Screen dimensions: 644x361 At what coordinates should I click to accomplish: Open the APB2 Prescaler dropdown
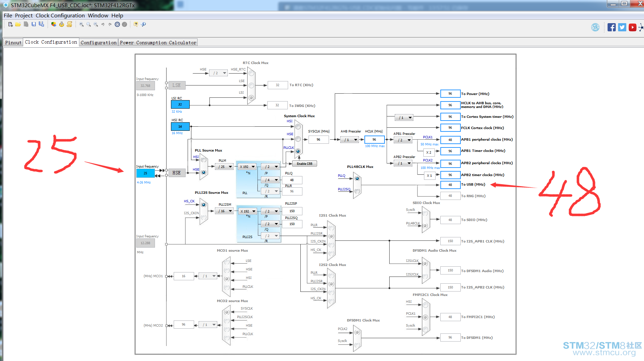click(403, 163)
